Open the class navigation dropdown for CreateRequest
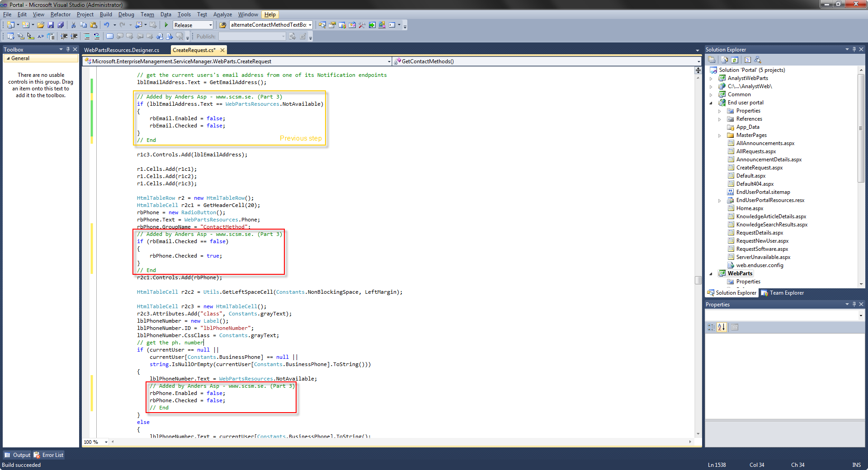Image resolution: width=868 pixels, height=470 pixels. tap(389, 61)
